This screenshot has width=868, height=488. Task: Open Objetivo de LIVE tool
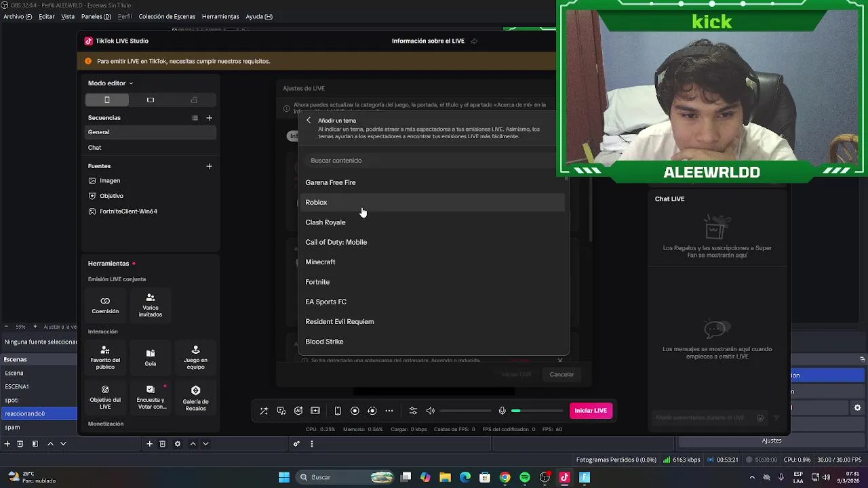click(105, 397)
